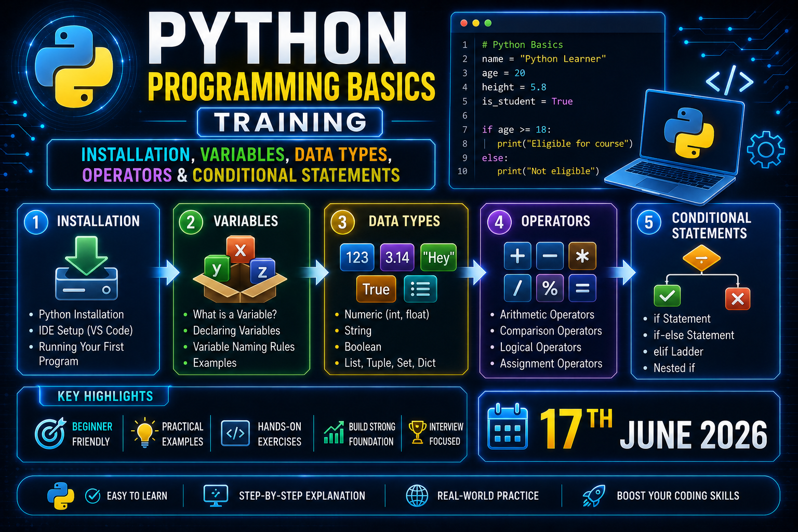Click the KEY HIGHLIGHTS label
The image size is (798, 532).
[x=105, y=396]
